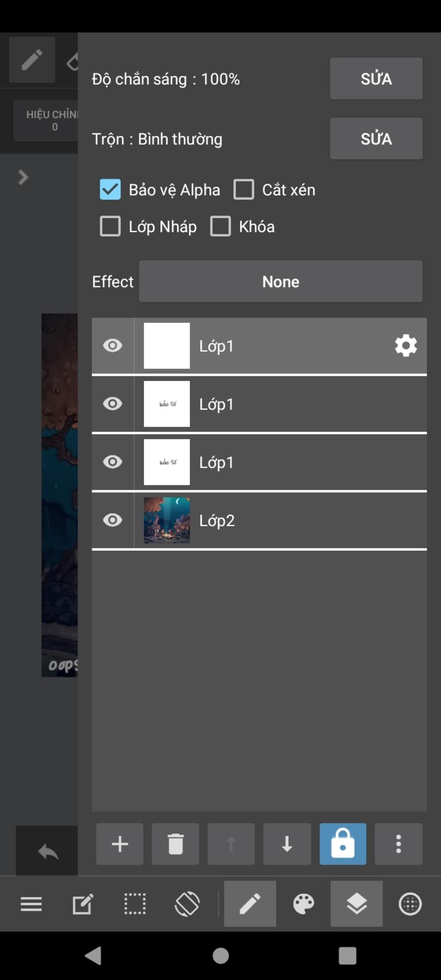441x980 pixels.
Task: Open the Effect None dropdown
Action: 281,281
